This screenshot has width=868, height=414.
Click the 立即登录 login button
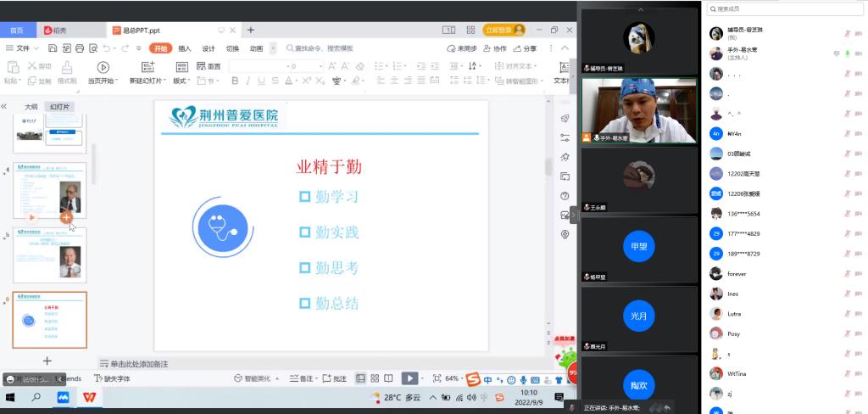504,30
